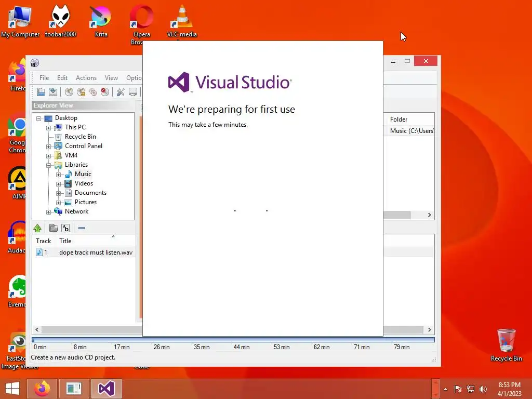Viewport: 532px width, 399px height.
Task: Select the Pictures library in the tree
Action: coord(86,202)
